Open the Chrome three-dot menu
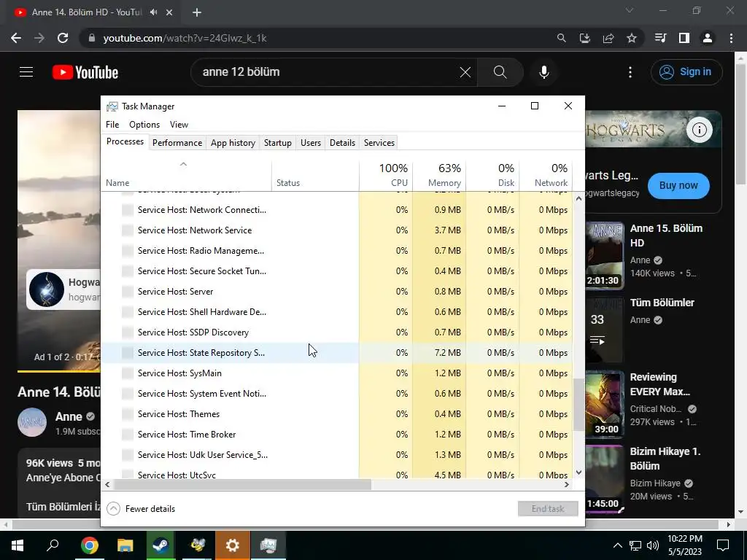This screenshot has height=560, width=747. [x=731, y=38]
